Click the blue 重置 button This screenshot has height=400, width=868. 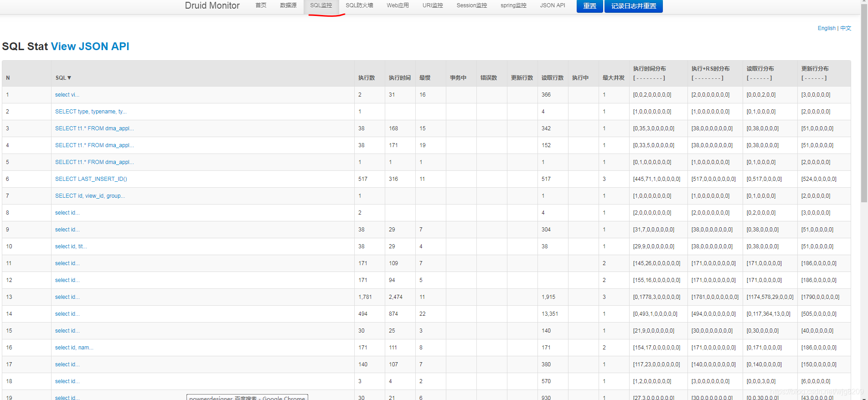point(589,6)
